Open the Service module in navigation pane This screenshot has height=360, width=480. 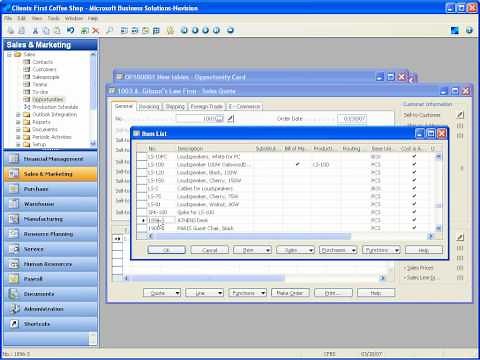50,249
